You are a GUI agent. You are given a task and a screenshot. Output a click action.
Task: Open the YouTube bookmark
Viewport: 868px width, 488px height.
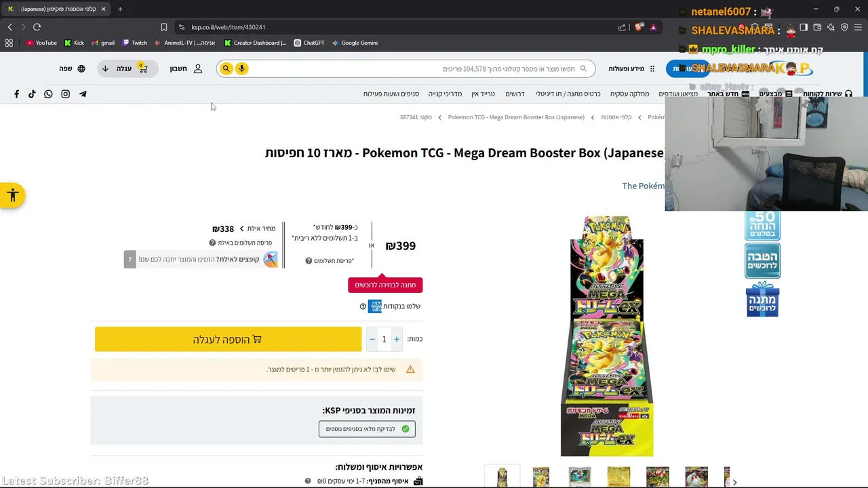coord(41,43)
